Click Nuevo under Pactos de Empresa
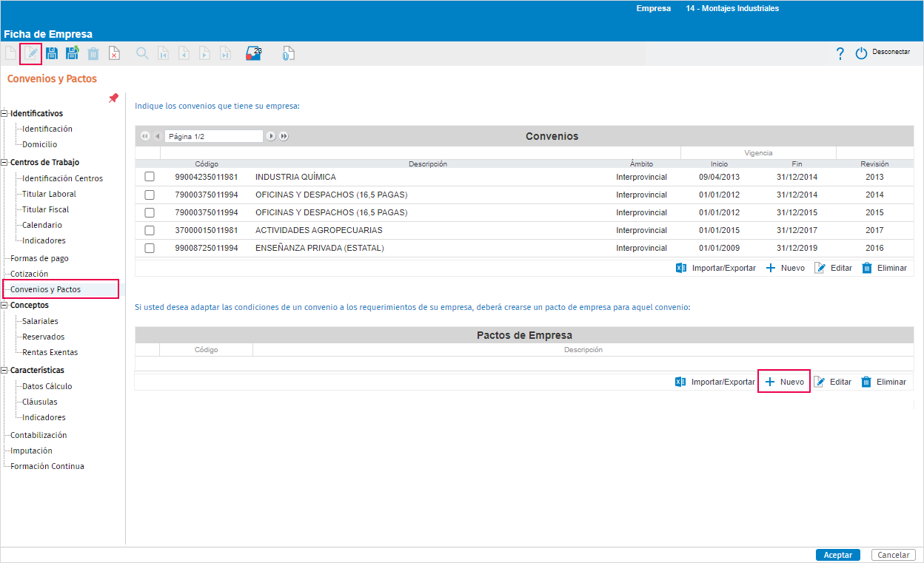Image resolution: width=924 pixels, height=563 pixels. click(x=784, y=382)
